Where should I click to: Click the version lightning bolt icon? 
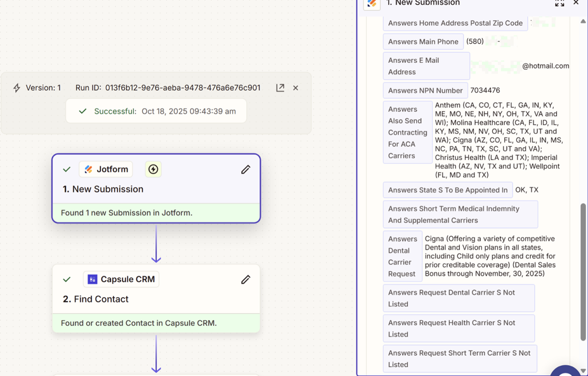coord(17,88)
